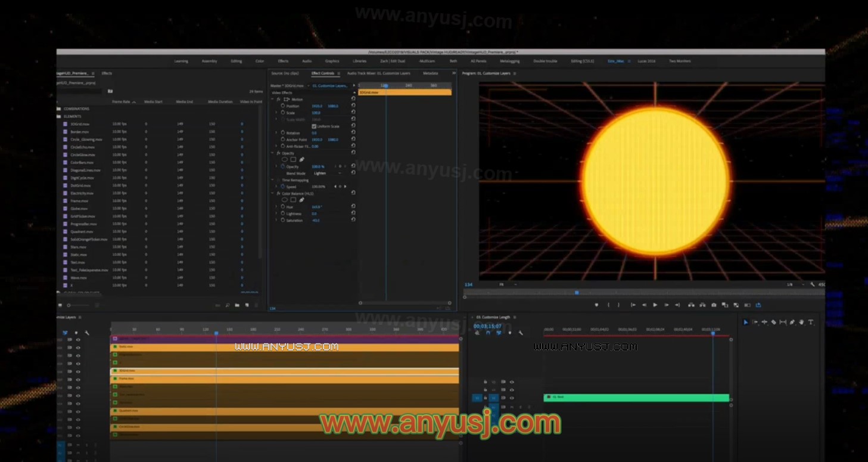Open the Metadata tab
Viewport: 868px width, 462px height.
431,73
